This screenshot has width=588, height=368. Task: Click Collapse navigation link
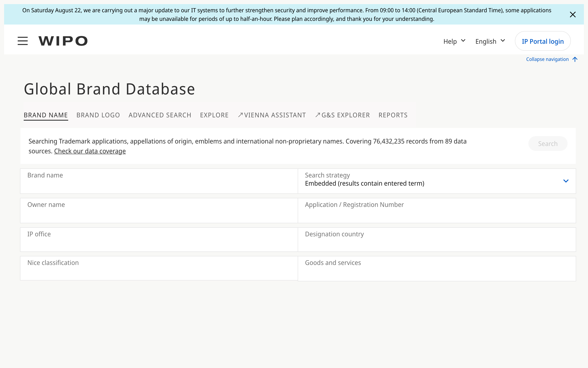pyautogui.click(x=551, y=59)
